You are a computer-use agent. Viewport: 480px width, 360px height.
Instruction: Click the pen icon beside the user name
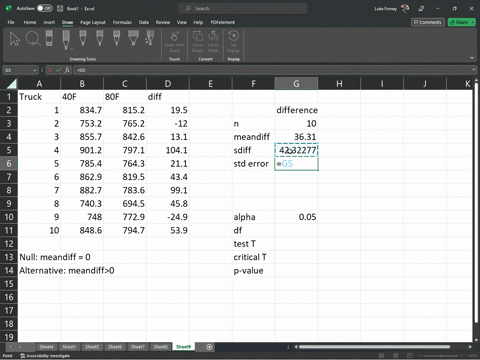pyautogui.click(x=421, y=8)
